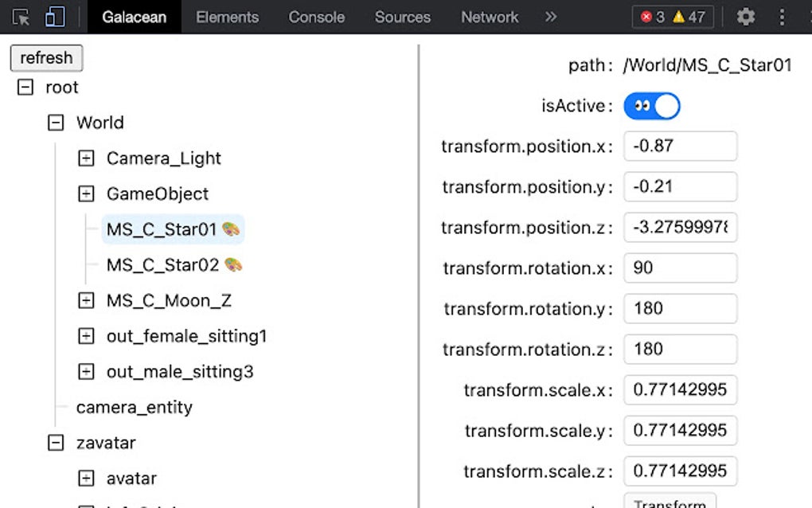Open DevTools settings gear
Viewport: 812px width, 508px height.
(745, 17)
